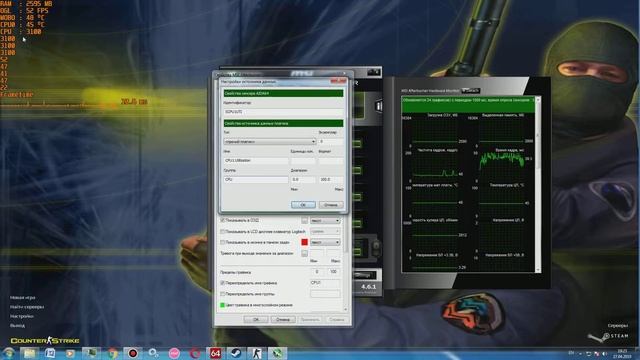Open Windows Media Player taskbar icon
Viewport: 640px width, 360px height.
(71, 353)
